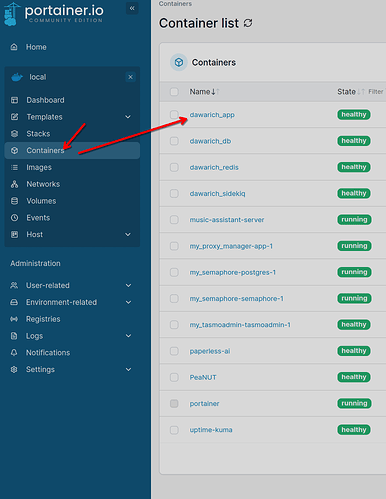Select the my_semaphore-semaphore-1 checkbox

pos(174,299)
